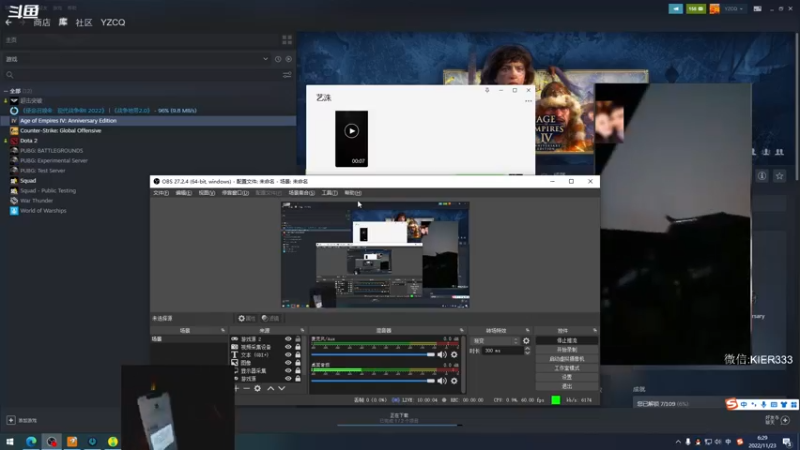The width and height of the screenshot is (800, 450).
Task: Expand the Steam games category dropdown
Action: click(x=264, y=59)
